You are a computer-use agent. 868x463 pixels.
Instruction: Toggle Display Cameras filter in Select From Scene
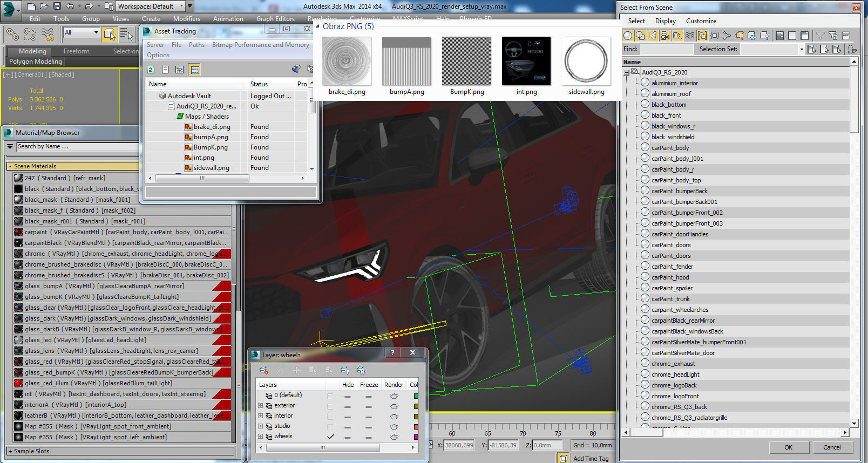(665, 36)
